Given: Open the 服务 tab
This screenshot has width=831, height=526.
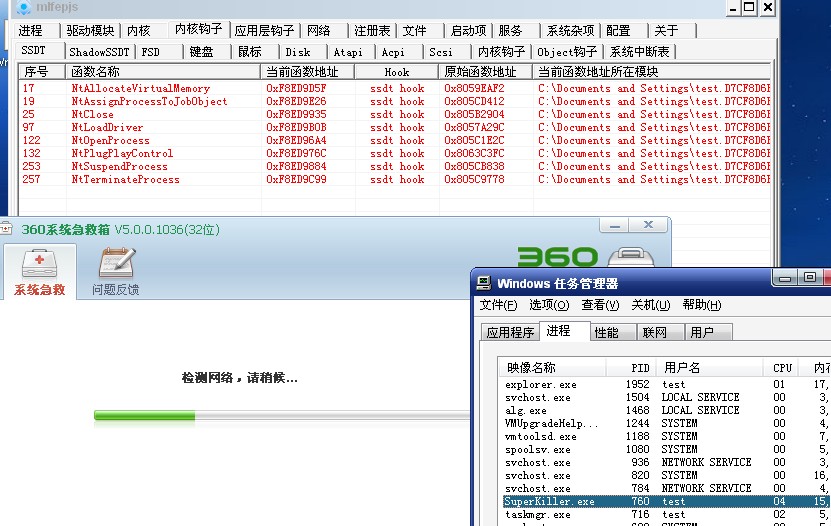Looking at the screenshot, I should (511, 31).
